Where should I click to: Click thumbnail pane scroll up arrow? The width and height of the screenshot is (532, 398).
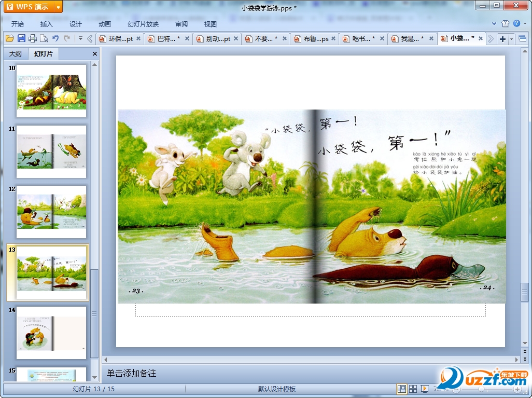click(95, 64)
